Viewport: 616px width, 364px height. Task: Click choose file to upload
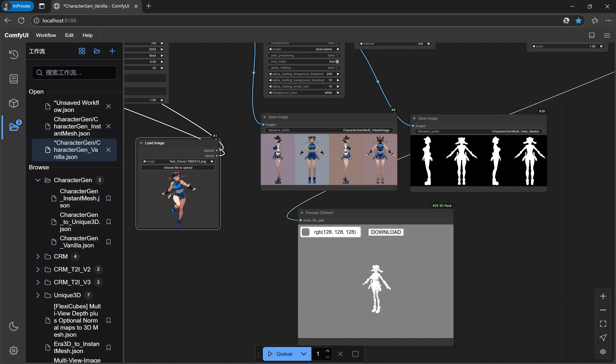pyautogui.click(x=178, y=168)
